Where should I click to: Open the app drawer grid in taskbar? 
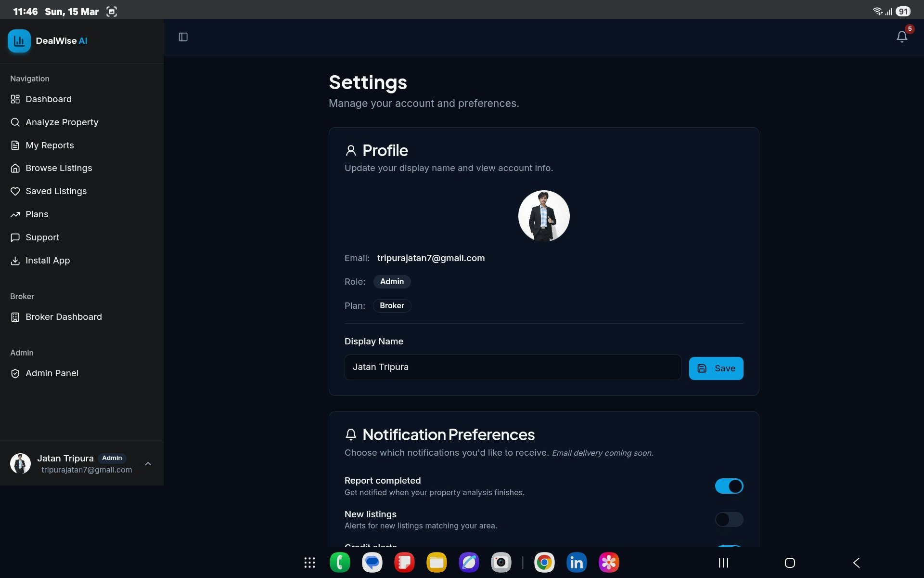click(309, 563)
